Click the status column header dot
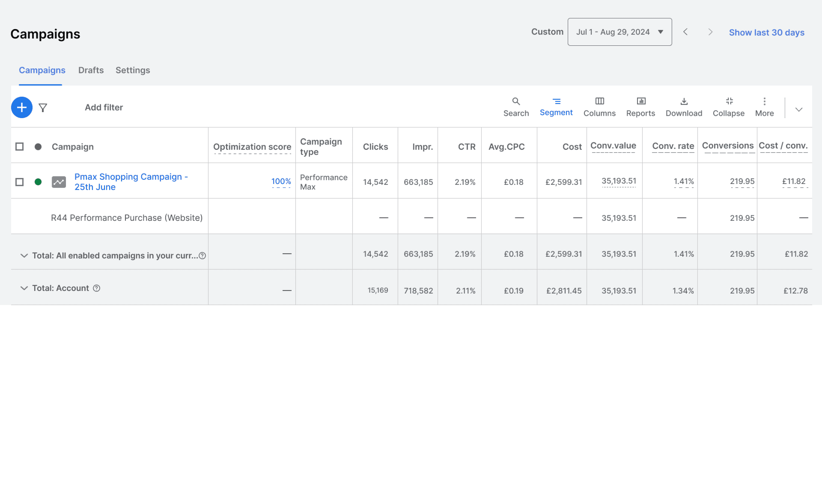 38,147
